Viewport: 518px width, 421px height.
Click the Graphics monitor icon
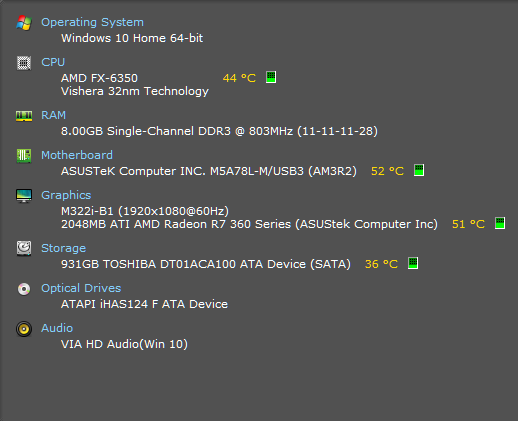(x=24, y=196)
